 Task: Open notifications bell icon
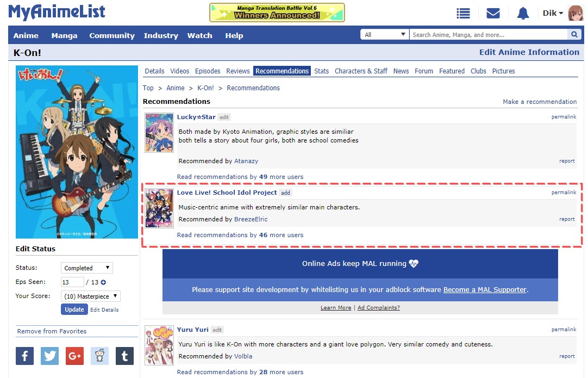(523, 13)
